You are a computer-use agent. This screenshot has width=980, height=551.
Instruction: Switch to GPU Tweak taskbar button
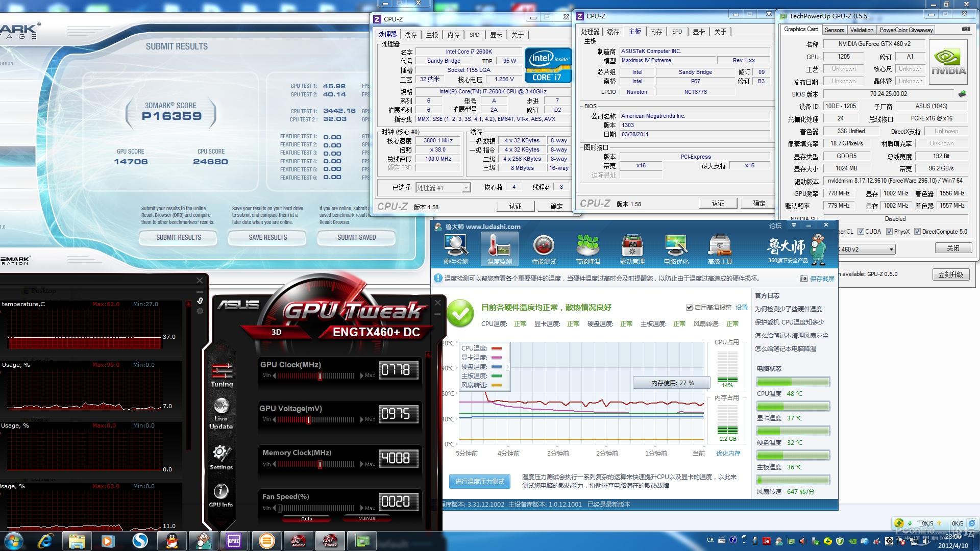click(330, 540)
